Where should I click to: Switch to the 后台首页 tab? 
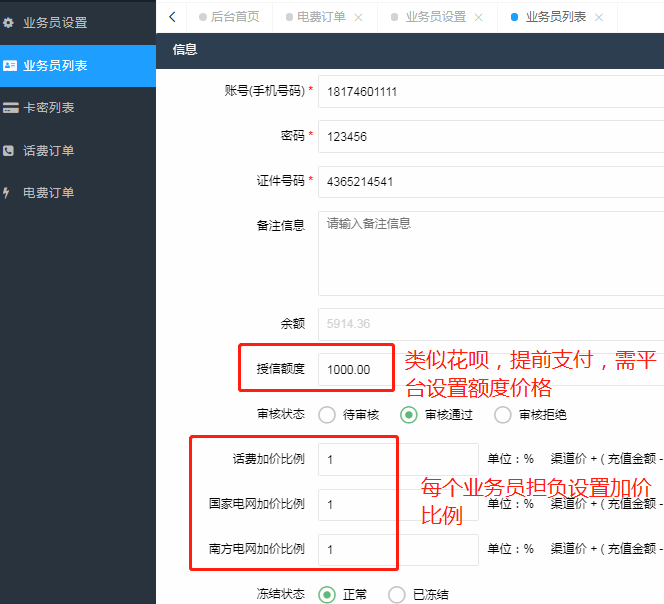coord(229,17)
